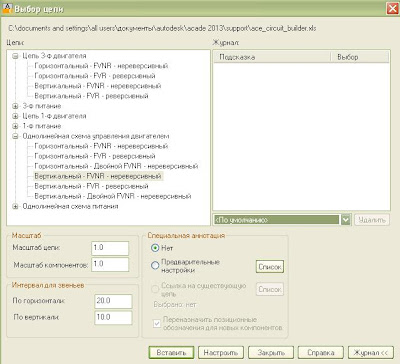Image resolution: width=400 pixels, height=364 pixels.
Task: Collapse Однолинейная схема управления двигателем node
Action: point(15,136)
